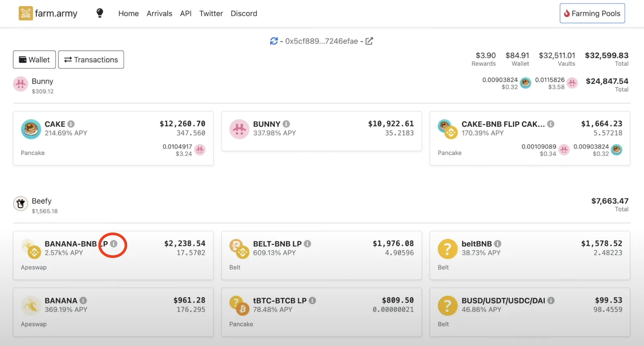Viewport: 644px width, 346px height.
Task: Click the BANANA token icon
Action: (x=31, y=306)
